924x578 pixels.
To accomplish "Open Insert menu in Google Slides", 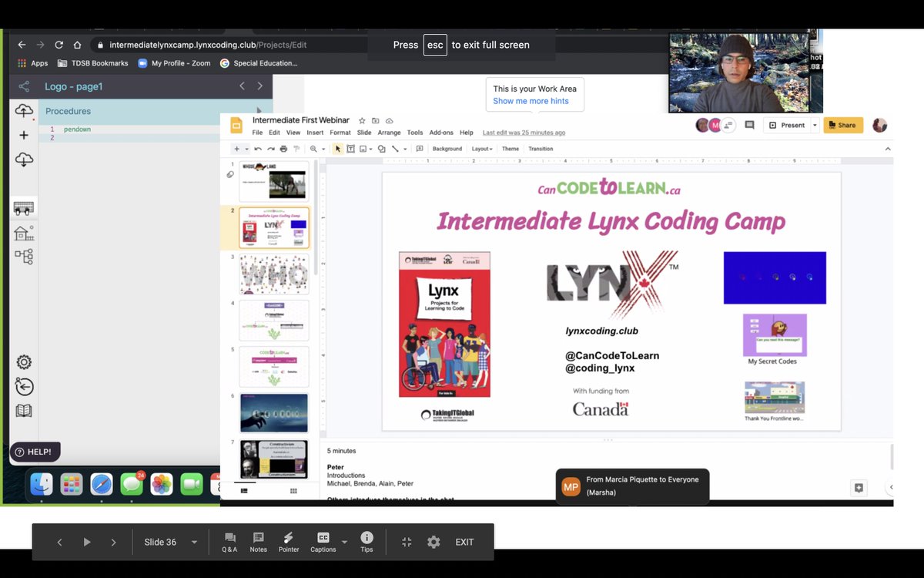I will click(x=315, y=133).
